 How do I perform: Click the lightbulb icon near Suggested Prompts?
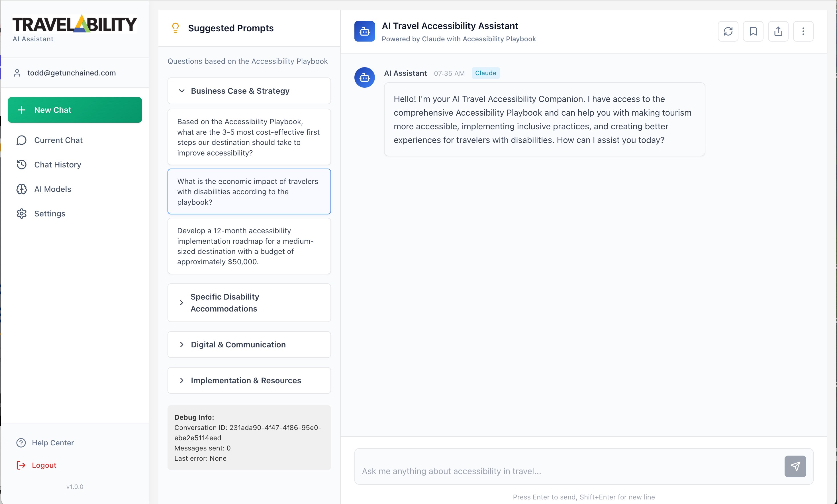[175, 28]
